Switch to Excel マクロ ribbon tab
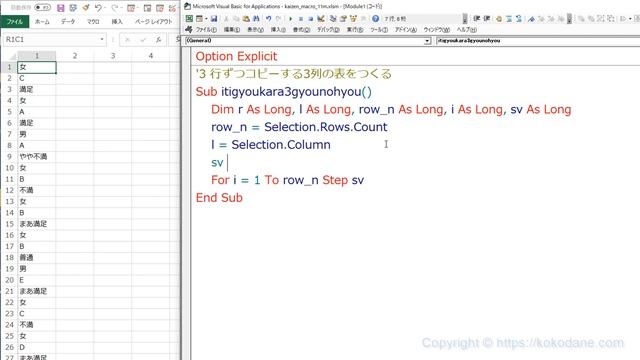This screenshot has height=360, width=640. [93, 22]
